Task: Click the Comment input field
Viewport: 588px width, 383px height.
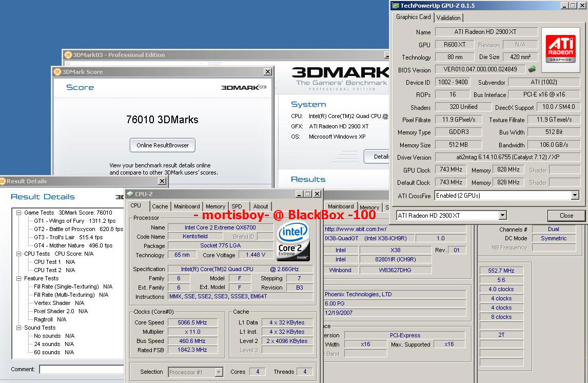Action: click(x=82, y=369)
